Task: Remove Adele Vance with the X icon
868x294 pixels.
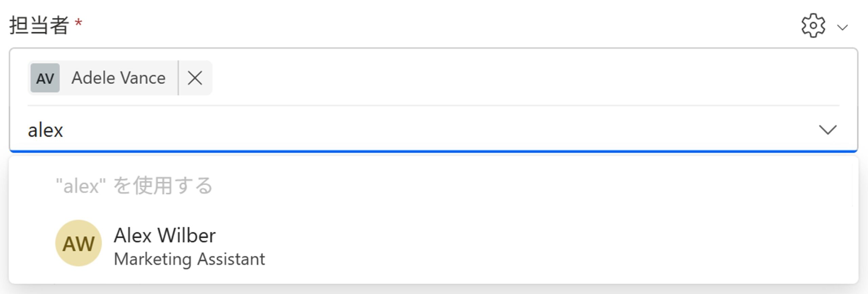Action: point(195,78)
